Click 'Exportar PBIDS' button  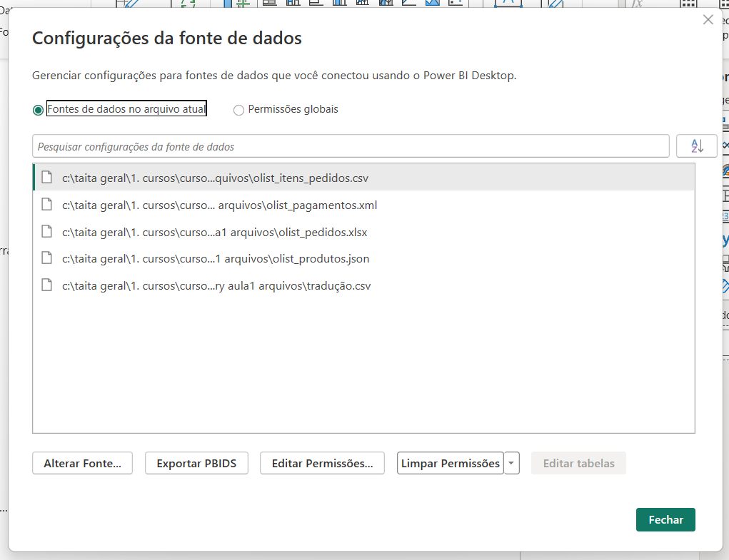196,463
